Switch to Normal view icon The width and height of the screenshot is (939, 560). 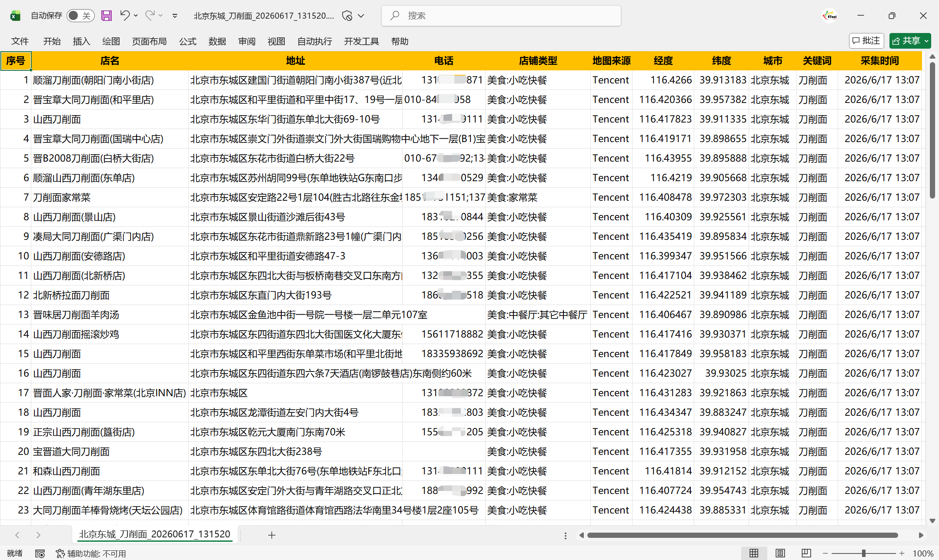(754, 553)
